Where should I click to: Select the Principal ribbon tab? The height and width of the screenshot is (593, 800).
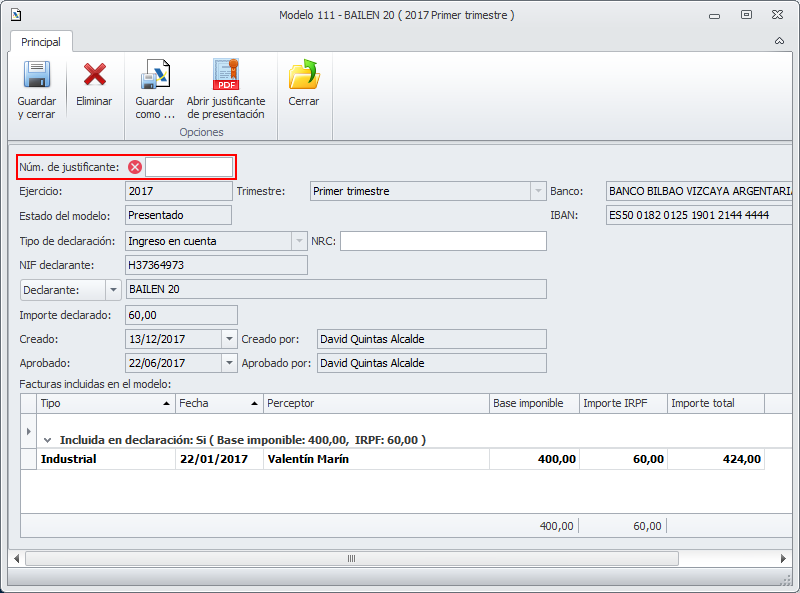coord(41,42)
